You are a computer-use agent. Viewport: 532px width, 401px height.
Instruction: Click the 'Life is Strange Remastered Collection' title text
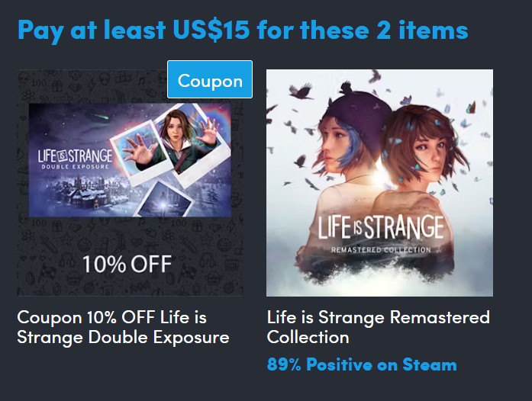(378, 326)
